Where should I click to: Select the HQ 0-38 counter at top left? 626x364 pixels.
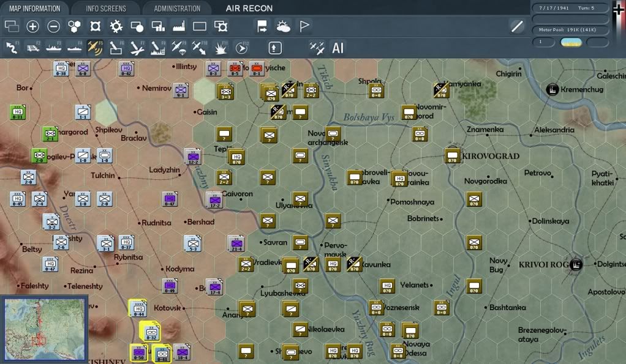pyautogui.click(x=61, y=69)
